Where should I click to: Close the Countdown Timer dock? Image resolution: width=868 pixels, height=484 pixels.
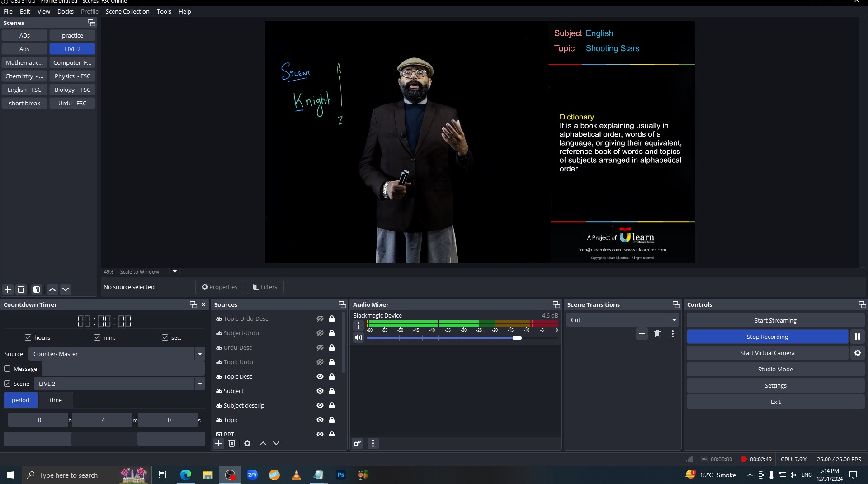point(203,304)
